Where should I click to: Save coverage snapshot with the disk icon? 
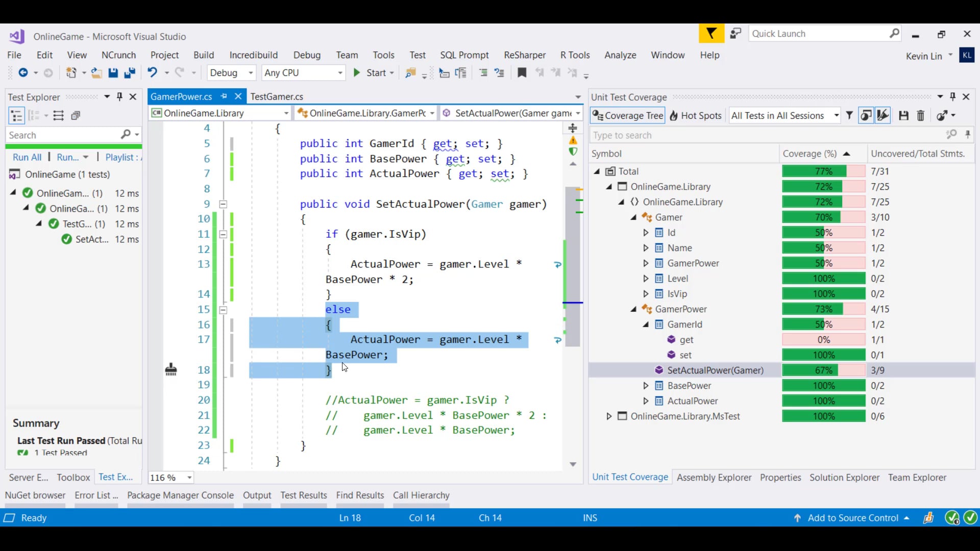tap(903, 115)
